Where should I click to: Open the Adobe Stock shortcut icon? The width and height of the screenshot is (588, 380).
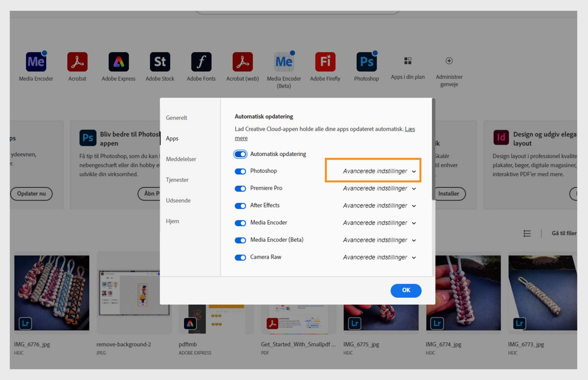tap(160, 62)
